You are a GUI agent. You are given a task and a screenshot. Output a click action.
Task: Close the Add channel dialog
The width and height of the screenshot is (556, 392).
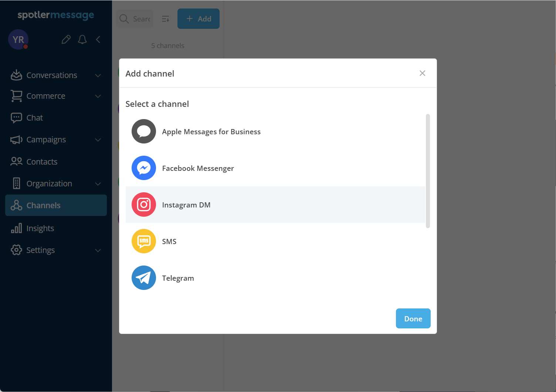click(423, 73)
